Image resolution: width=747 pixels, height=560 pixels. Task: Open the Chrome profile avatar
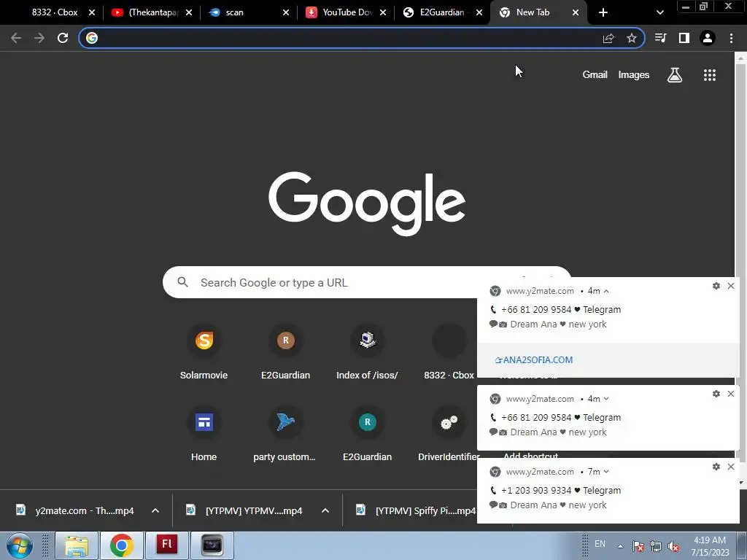pos(708,38)
